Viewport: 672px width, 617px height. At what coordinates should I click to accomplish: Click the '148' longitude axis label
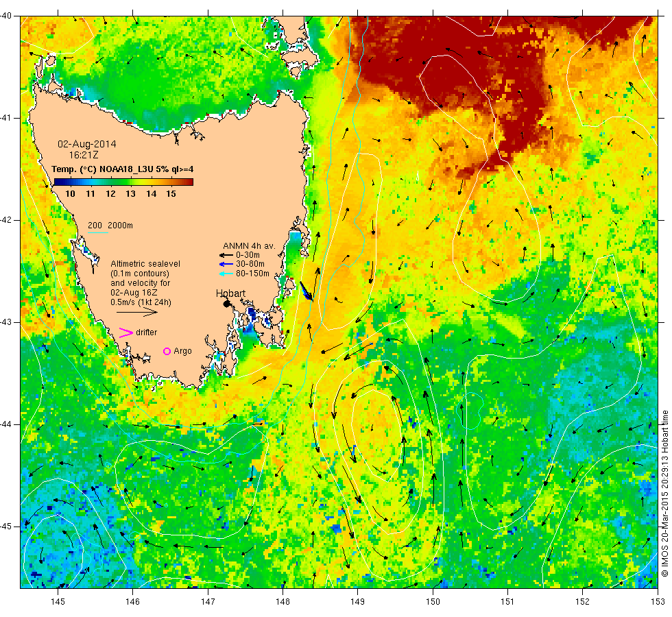pos(283,602)
